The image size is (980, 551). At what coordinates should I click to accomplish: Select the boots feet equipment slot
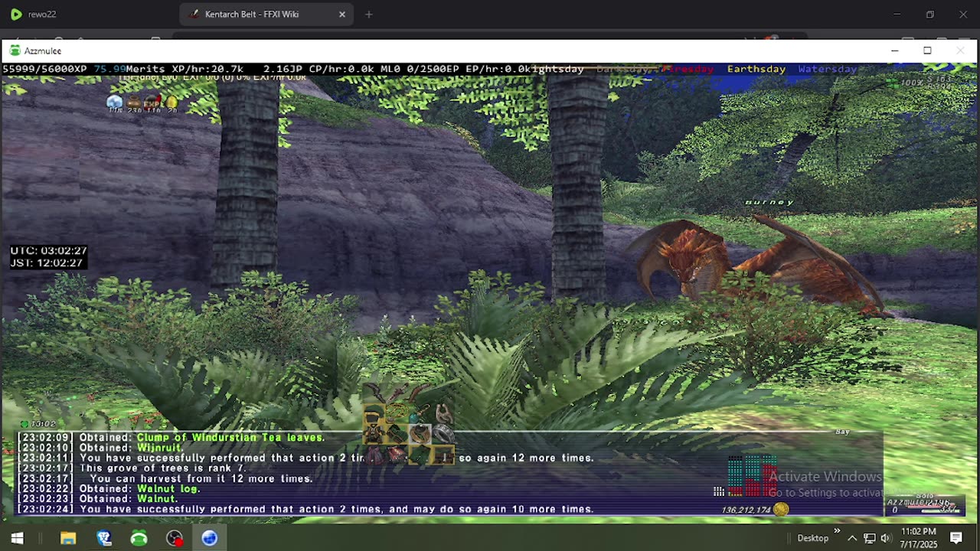point(443,455)
